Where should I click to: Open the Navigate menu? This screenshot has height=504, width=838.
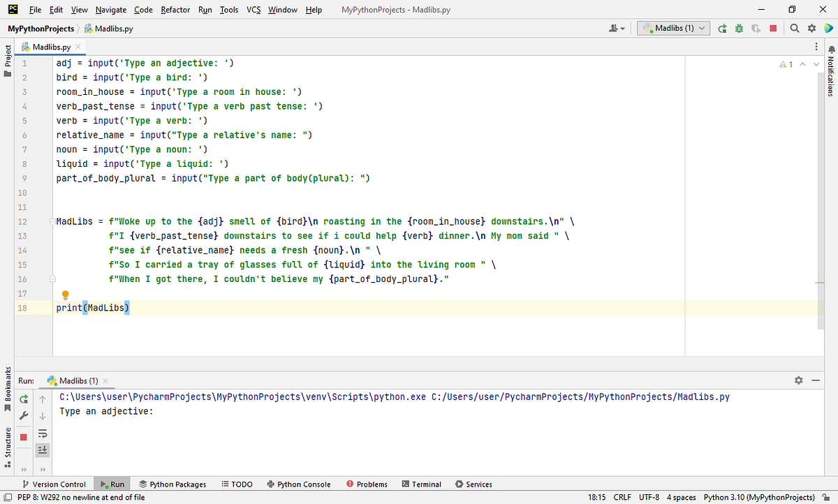point(111,10)
